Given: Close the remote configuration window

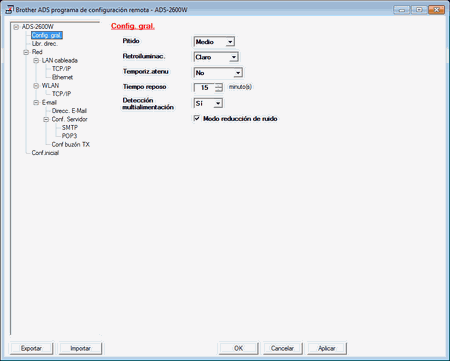Looking at the screenshot, I should 436,10.
